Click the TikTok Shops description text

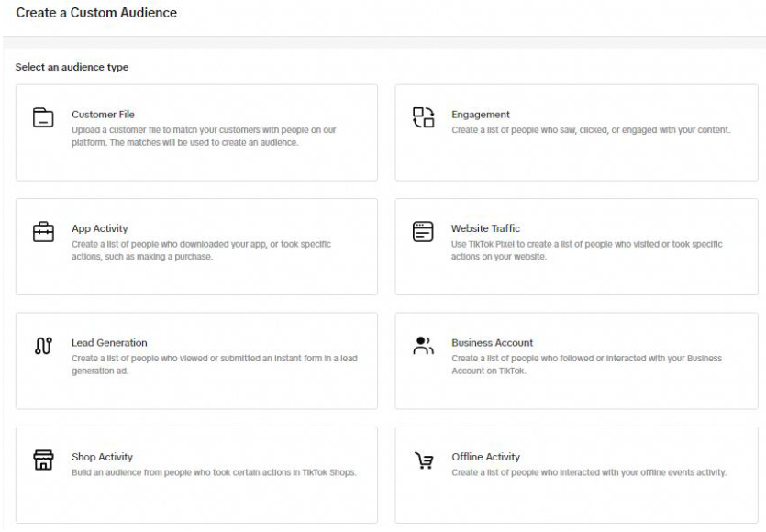click(x=213, y=473)
